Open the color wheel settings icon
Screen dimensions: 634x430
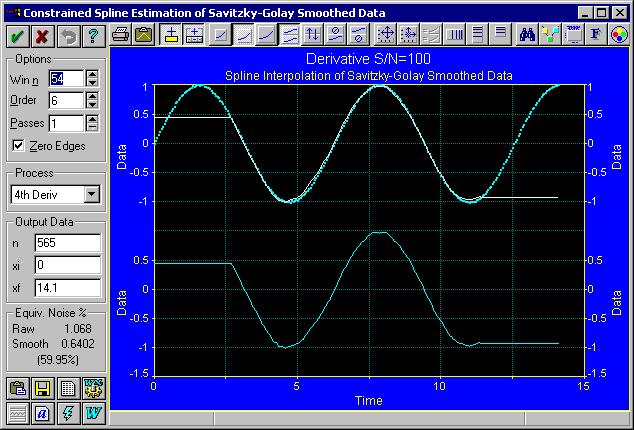pyautogui.click(x=619, y=35)
